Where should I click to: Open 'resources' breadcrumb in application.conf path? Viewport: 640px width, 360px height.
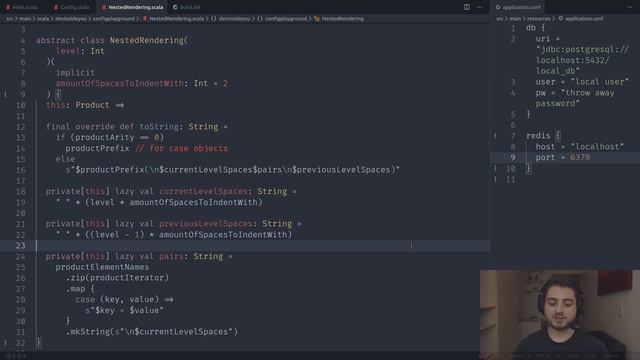[538, 19]
